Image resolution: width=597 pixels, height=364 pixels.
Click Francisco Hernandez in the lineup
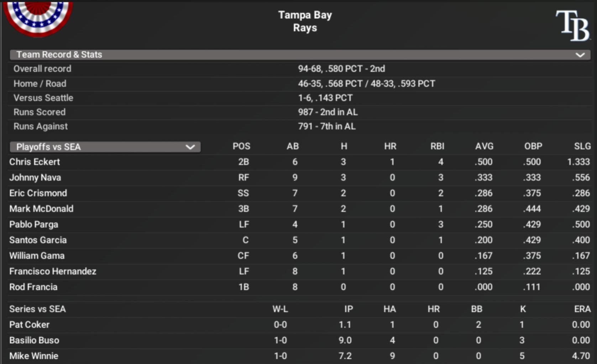point(53,271)
